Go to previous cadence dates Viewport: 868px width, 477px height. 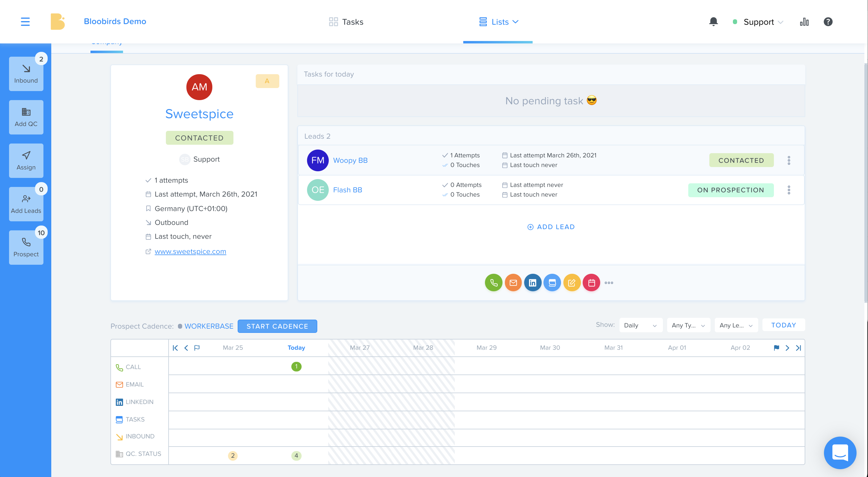(x=186, y=348)
